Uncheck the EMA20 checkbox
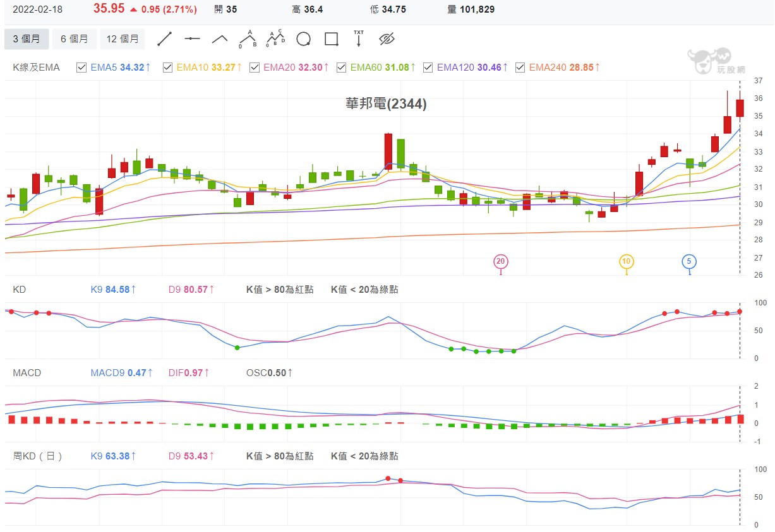Image resolution: width=775 pixels, height=532 pixels. pos(255,67)
